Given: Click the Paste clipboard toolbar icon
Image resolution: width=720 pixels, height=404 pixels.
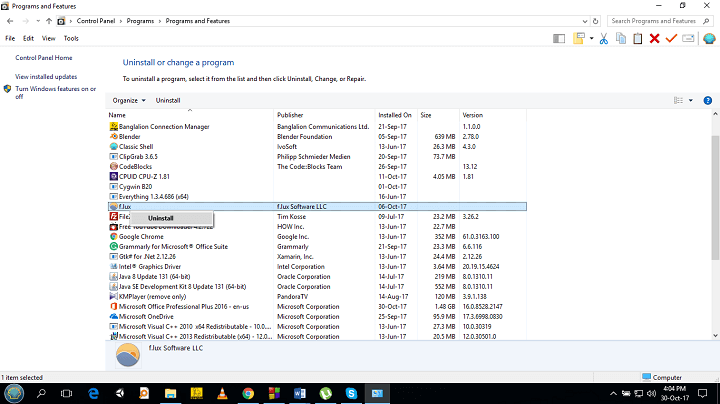Looking at the screenshot, I should (637, 39).
